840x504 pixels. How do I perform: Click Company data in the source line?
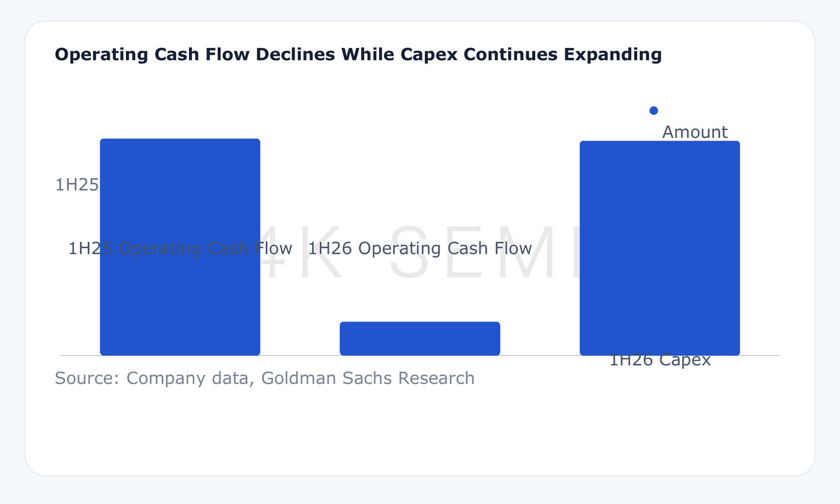(x=190, y=378)
